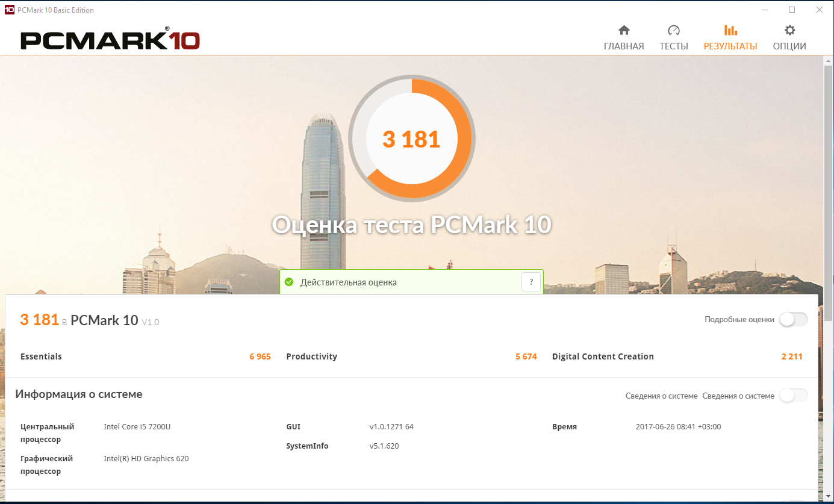
Task: Click the timestamp 2017-06-26 08:41 +03:00
Action: 678,427
